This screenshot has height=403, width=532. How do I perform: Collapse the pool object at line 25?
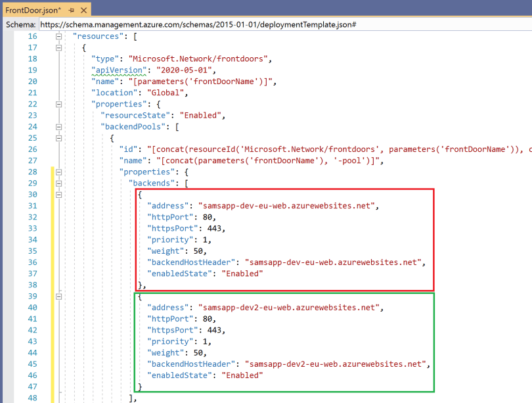[x=58, y=138]
